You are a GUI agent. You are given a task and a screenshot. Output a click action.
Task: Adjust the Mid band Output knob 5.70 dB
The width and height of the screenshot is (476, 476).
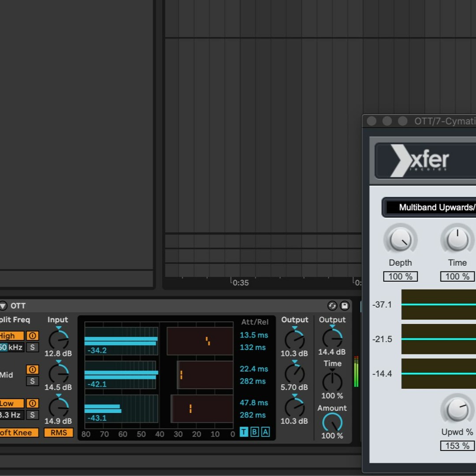pyautogui.click(x=294, y=373)
